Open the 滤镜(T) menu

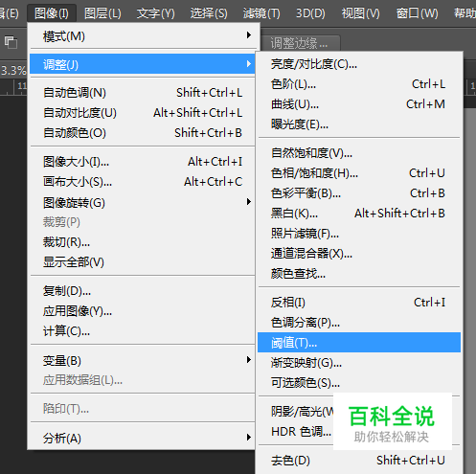(261, 13)
